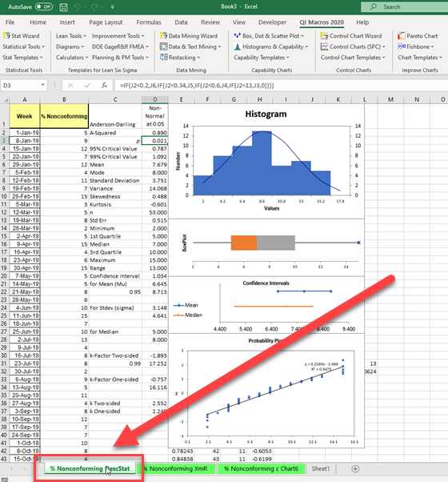Open the File menu
Image resolution: width=448 pixels, height=482 pixels.
pos(10,22)
